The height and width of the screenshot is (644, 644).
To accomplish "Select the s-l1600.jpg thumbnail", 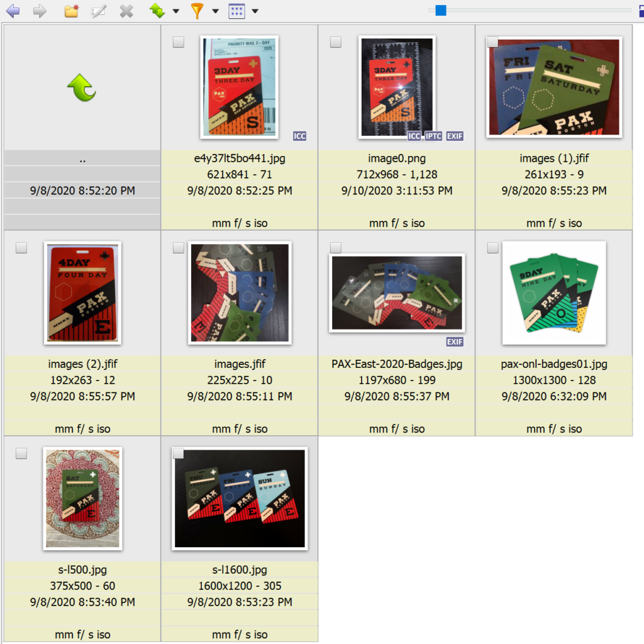I will click(240, 499).
